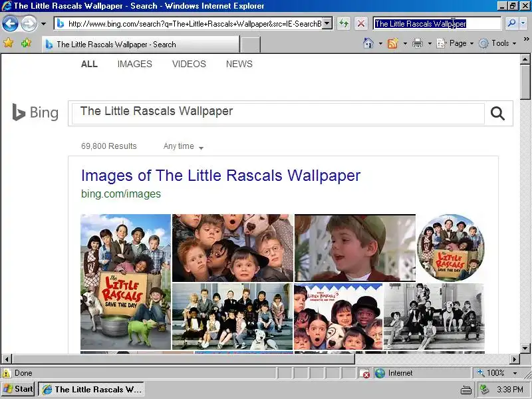Expand the Home button dropdown arrow
Image resolution: width=532 pixels, height=399 pixels.
(x=380, y=43)
